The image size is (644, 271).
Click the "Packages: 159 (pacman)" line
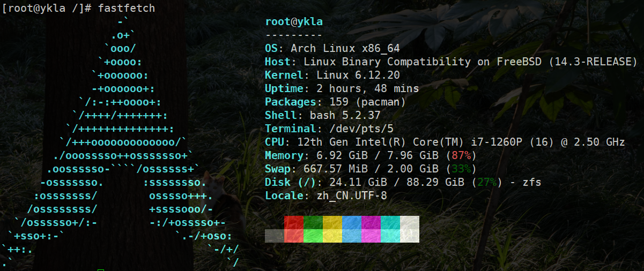coord(336,102)
